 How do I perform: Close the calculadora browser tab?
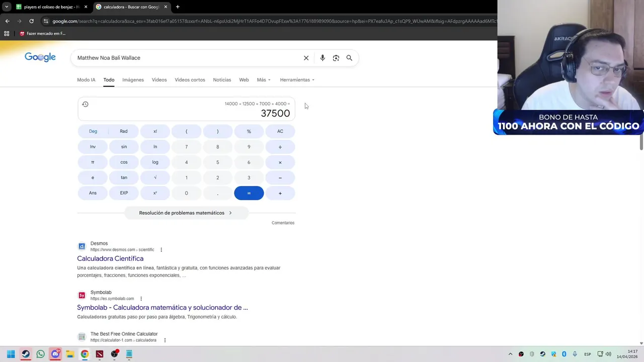[166, 7]
